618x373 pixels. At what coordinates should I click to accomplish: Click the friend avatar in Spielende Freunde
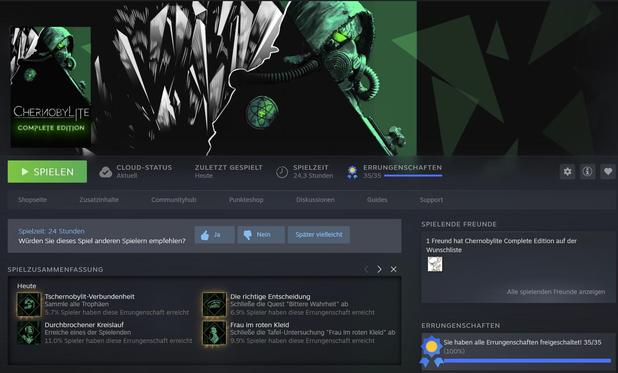coord(435,264)
